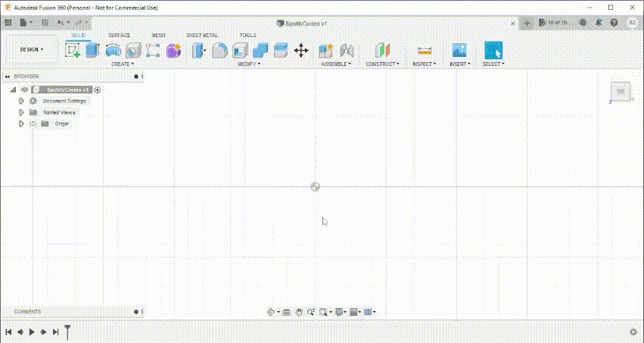The image size is (644, 343).
Task: Open Display Settings in navigation bar
Action: click(339, 312)
